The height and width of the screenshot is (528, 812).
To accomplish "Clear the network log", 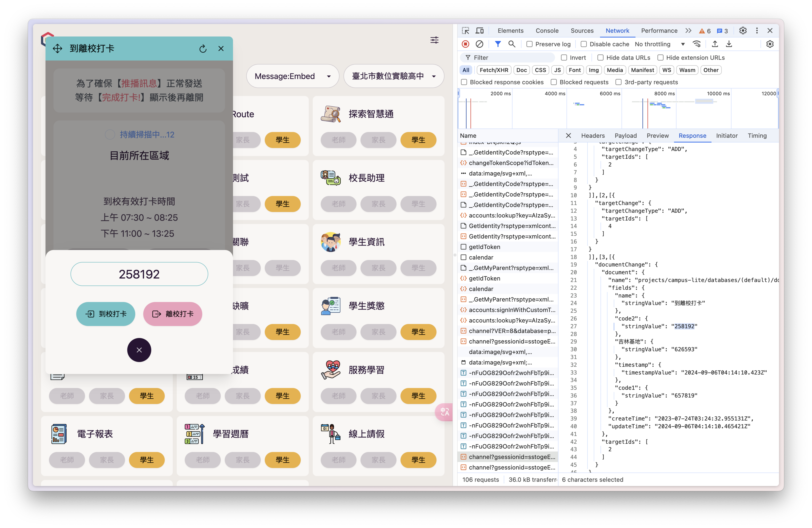I will coord(479,44).
